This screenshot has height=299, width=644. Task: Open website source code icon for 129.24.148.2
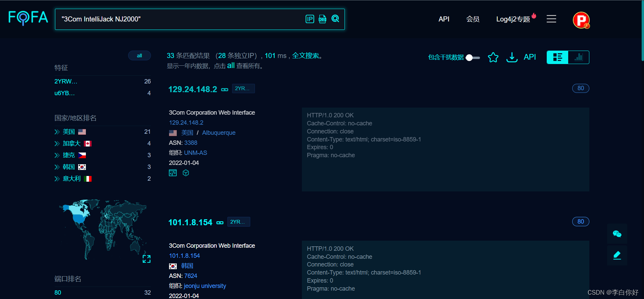point(173,173)
